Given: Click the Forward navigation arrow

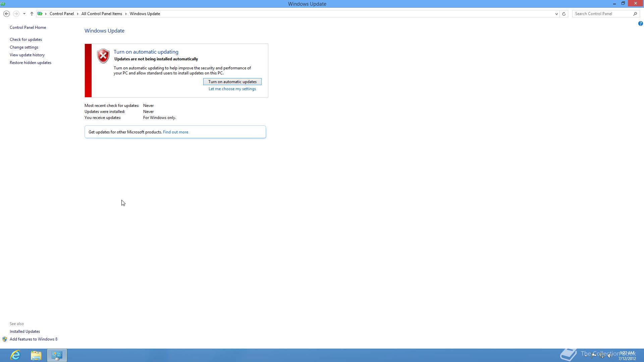Looking at the screenshot, I should pyautogui.click(x=16, y=14).
